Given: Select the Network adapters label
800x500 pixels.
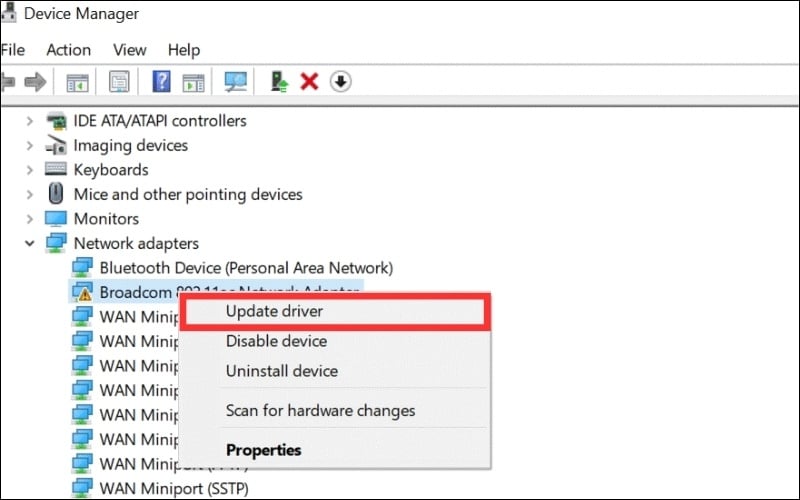Looking at the screenshot, I should pos(136,243).
